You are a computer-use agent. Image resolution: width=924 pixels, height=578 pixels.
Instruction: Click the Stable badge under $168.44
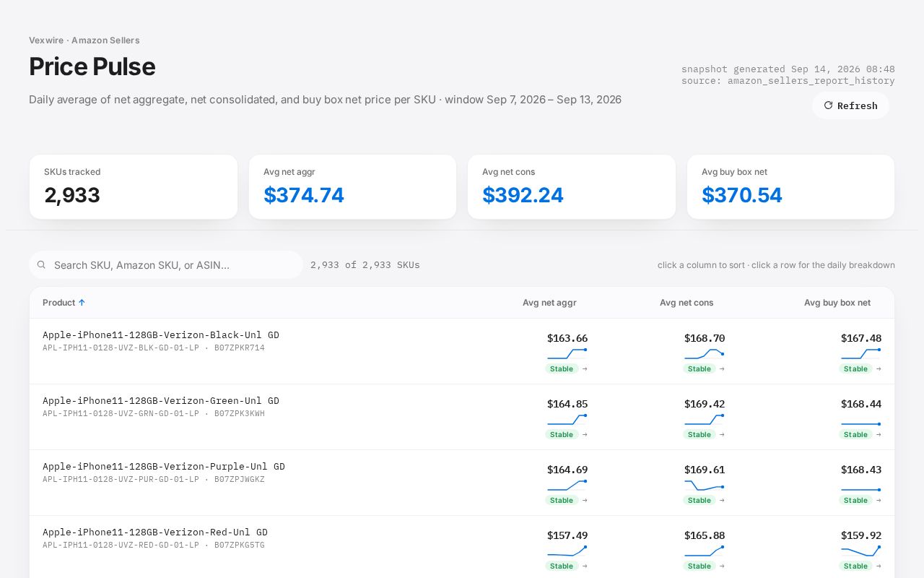(855, 434)
